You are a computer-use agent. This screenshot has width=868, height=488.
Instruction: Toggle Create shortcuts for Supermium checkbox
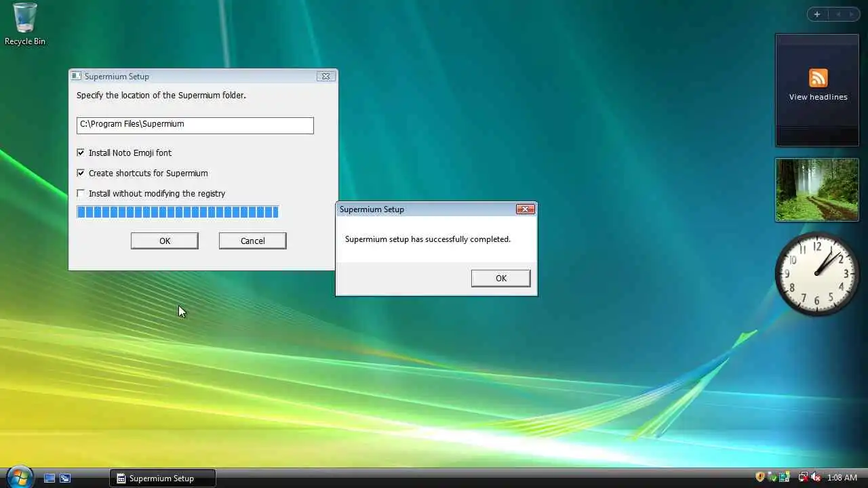click(81, 173)
